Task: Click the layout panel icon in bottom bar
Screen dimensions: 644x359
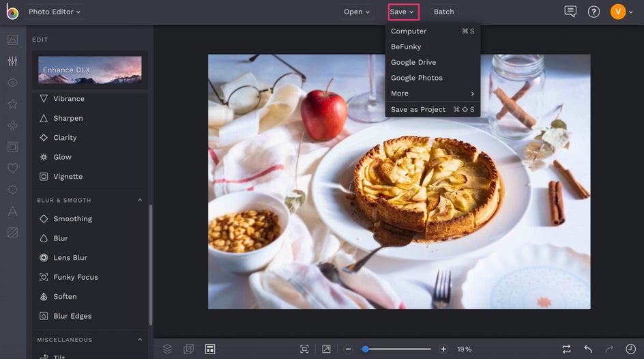Action: coord(210,349)
